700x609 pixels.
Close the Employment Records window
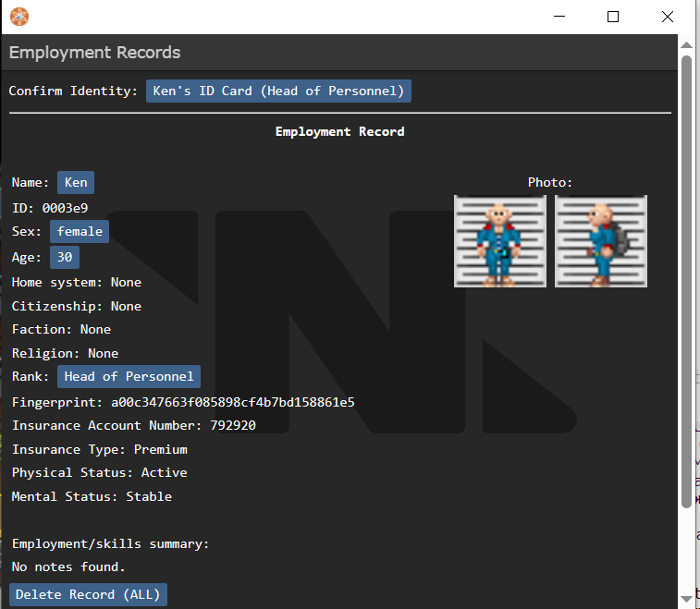(667, 17)
